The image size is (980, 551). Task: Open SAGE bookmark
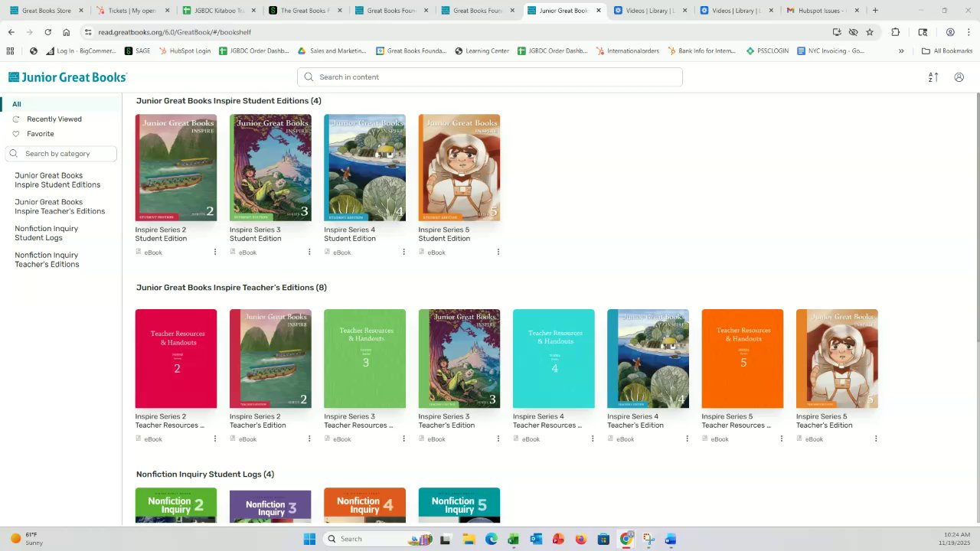pos(138,51)
